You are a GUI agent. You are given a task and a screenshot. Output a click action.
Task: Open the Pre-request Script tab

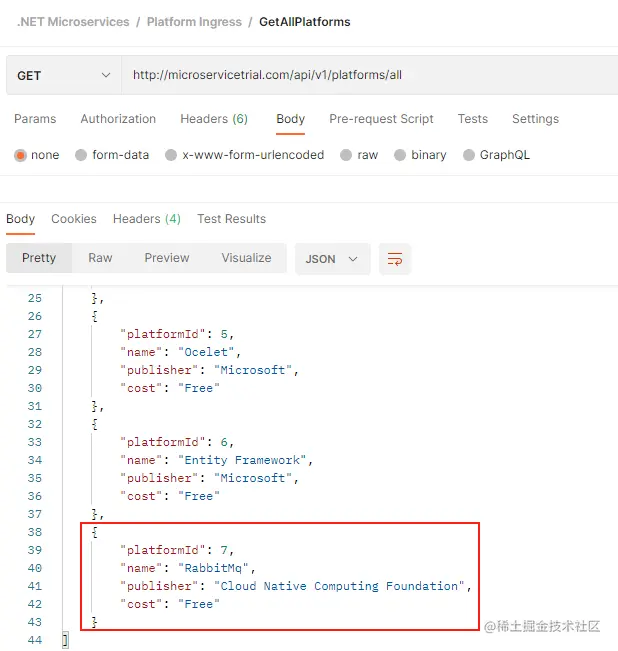[381, 119]
